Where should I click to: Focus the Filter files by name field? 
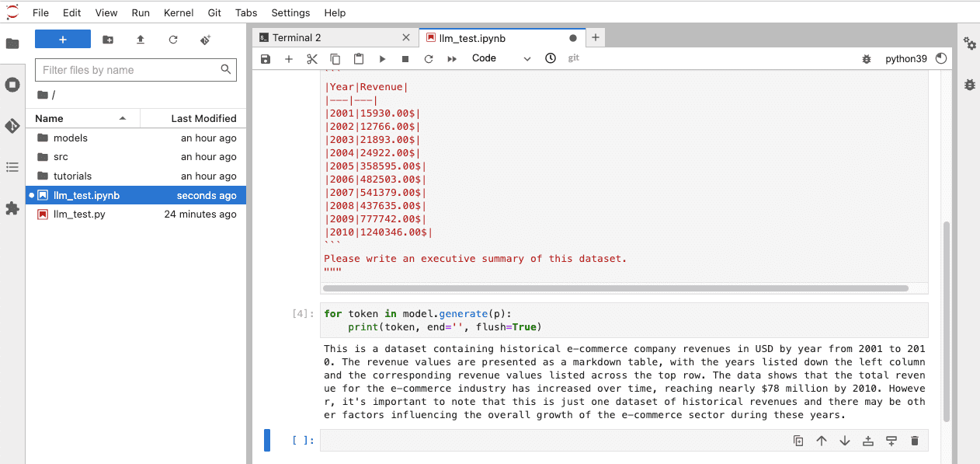point(136,70)
